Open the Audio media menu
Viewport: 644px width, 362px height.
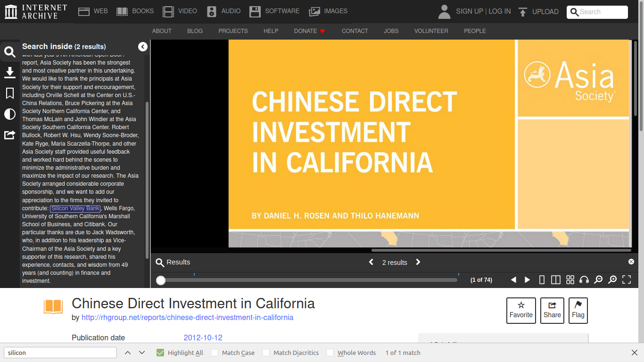coord(223,11)
